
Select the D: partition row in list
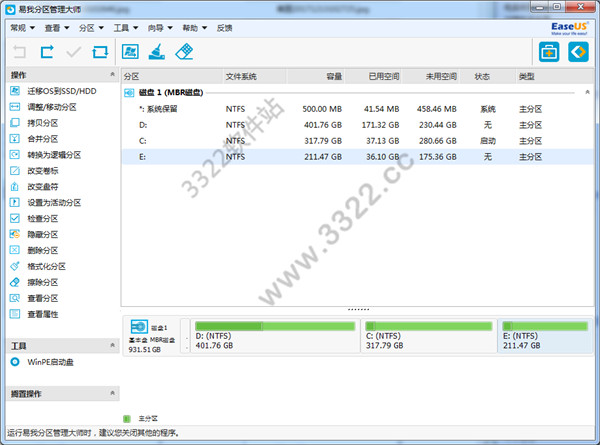click(x=357, y=125)
